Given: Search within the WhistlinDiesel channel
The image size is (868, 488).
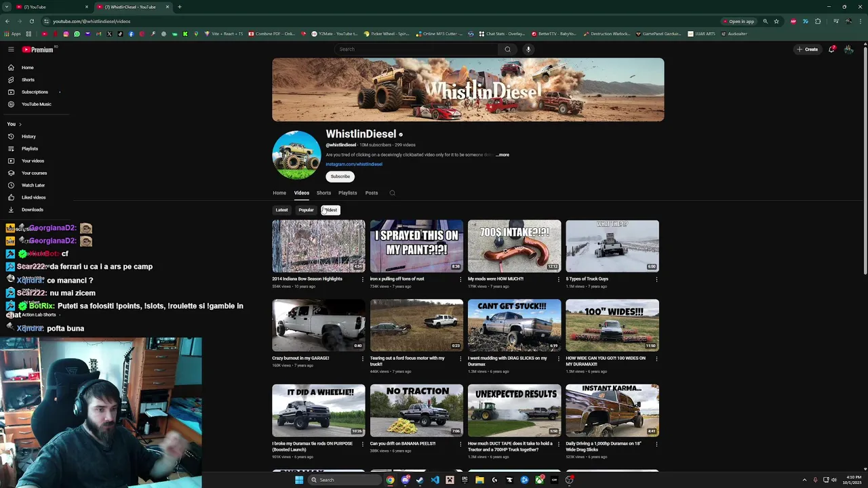Looking at the screenshot, I should tap(392, 193).
